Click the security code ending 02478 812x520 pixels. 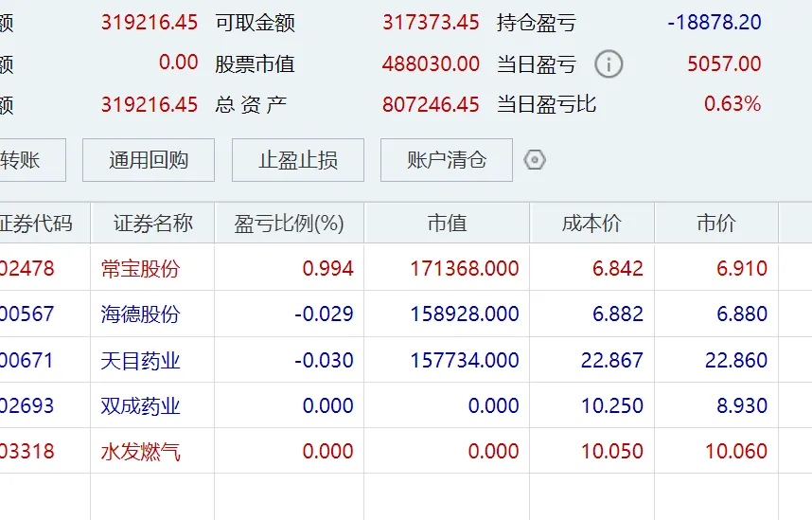coord(26,269)
